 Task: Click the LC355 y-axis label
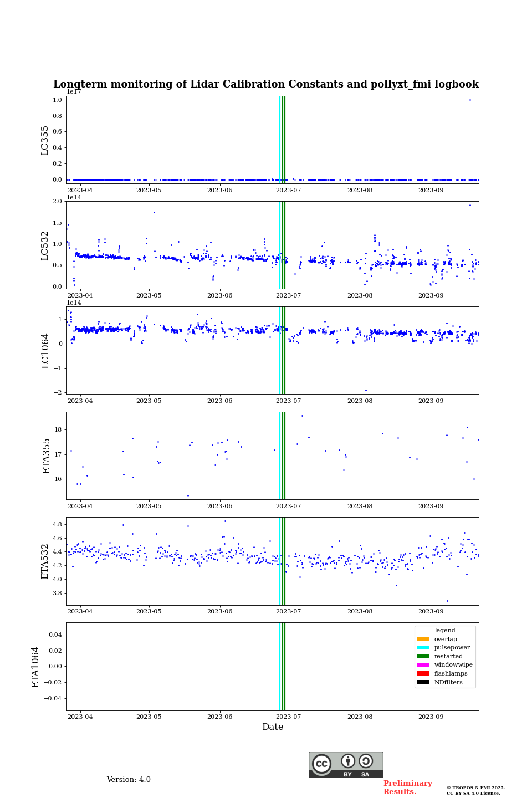[x=45, y=140]
